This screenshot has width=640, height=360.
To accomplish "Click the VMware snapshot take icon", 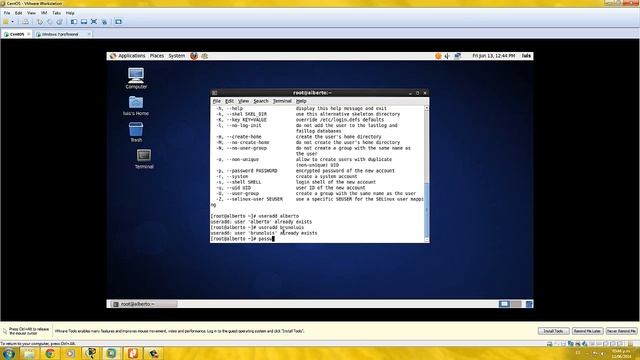I will tap(40, 22).
